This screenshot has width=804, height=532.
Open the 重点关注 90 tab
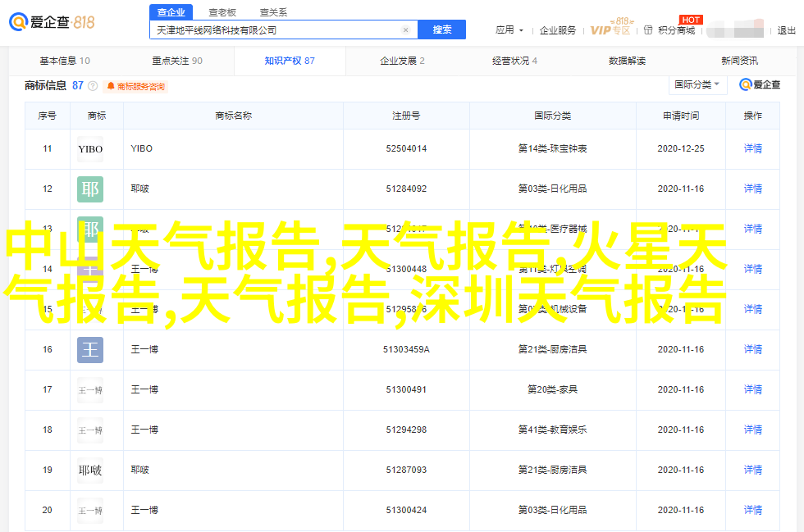pyautogui.click(x=177, y=61)
